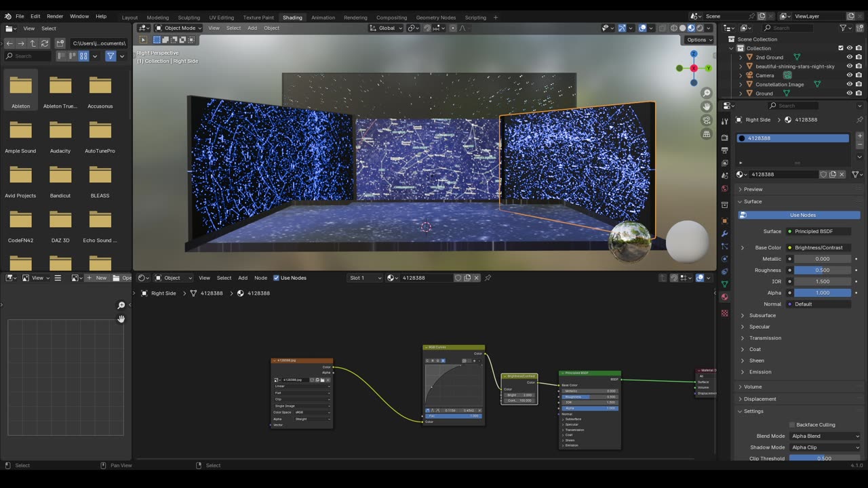Click the pan view hand icon

[707, 107]
